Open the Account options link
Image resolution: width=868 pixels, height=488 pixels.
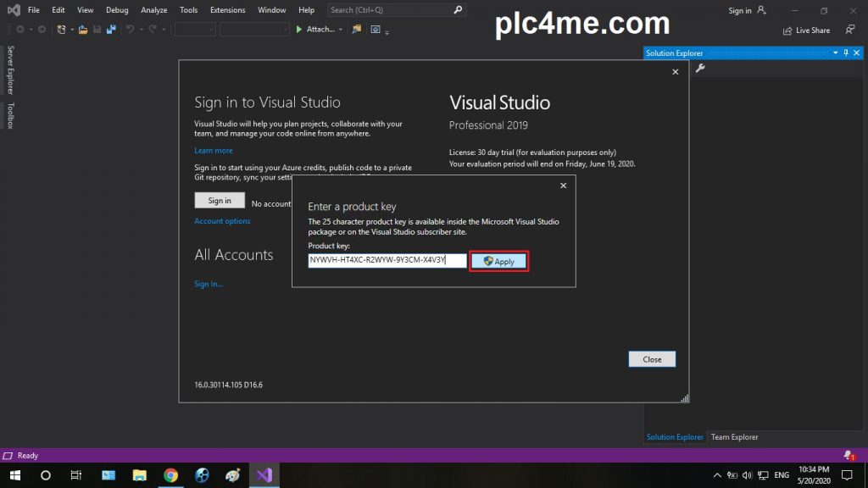coord(222,221)
